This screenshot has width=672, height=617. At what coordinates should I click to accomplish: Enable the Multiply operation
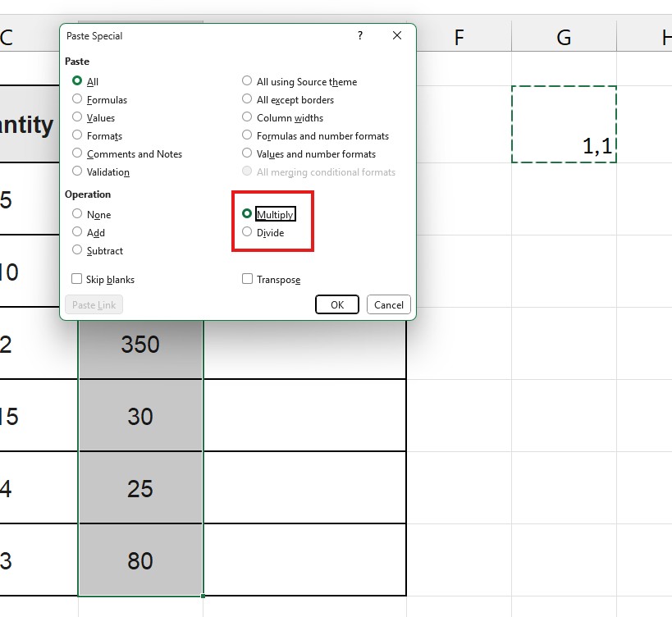[x=247, y=214]
